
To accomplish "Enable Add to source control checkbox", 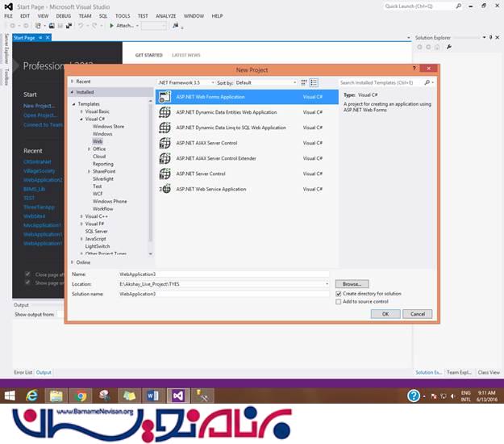I will (x=339, y=301).
